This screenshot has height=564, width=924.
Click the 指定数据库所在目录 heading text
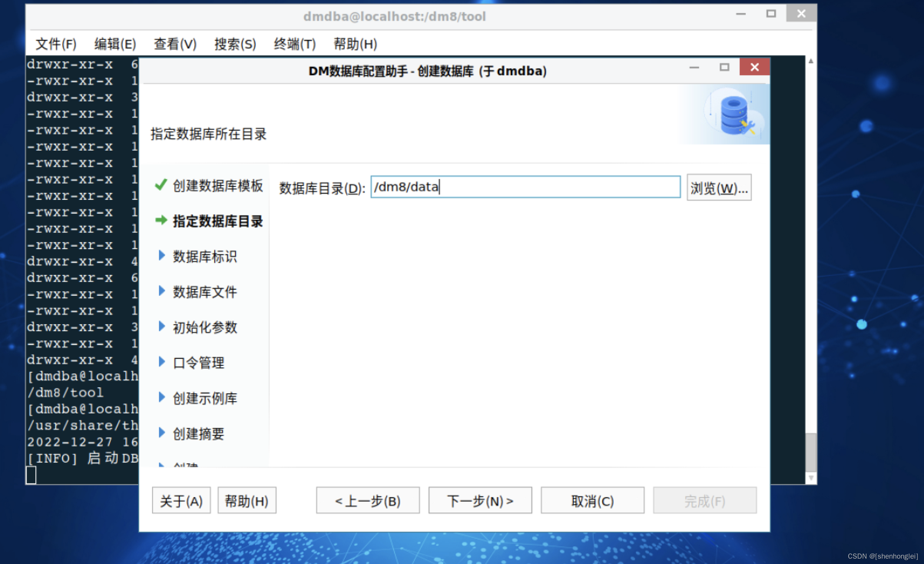tap(209, 134)
